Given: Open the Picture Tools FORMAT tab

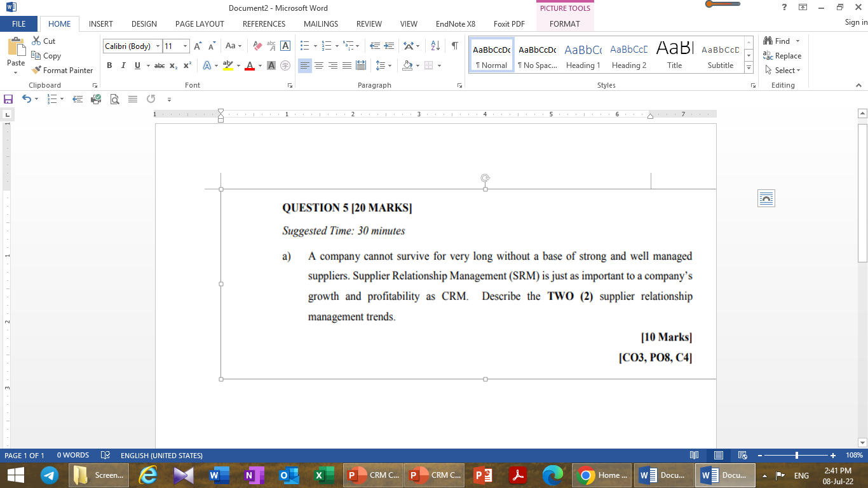Looking at the screenshot, I should pyautogui.click(x=565, y=24).
